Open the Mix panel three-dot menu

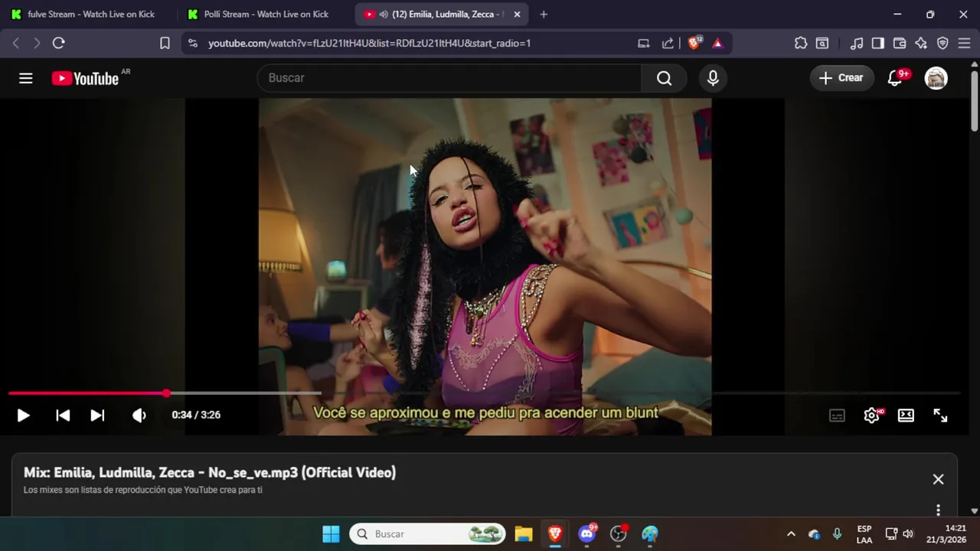click(938, 510)
